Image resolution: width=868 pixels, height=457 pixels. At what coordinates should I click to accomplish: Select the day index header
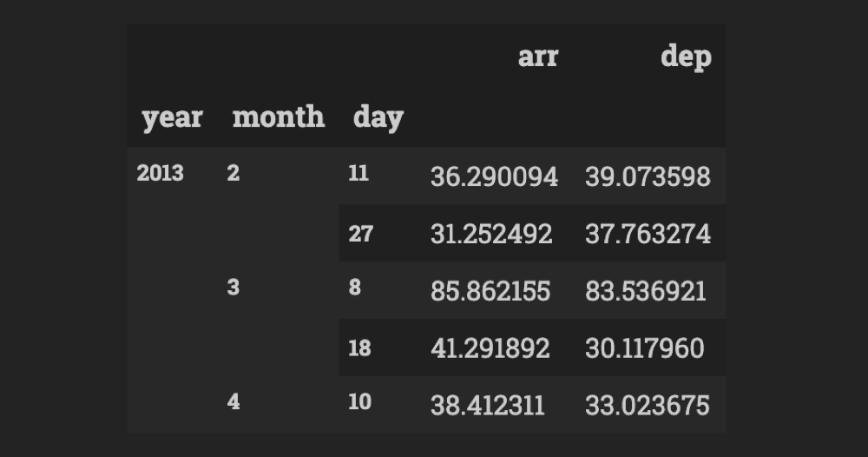[378, 117]
